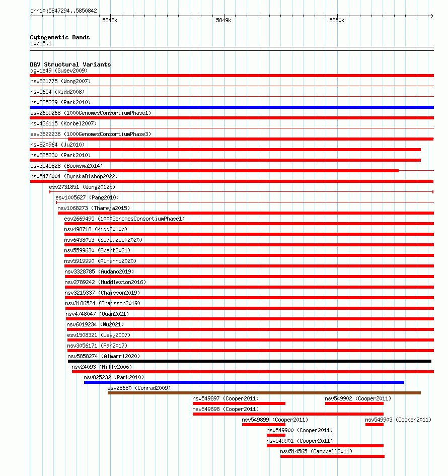Click the brown esv28680 (Conrad2009) bar

click(x=264, y=393)
